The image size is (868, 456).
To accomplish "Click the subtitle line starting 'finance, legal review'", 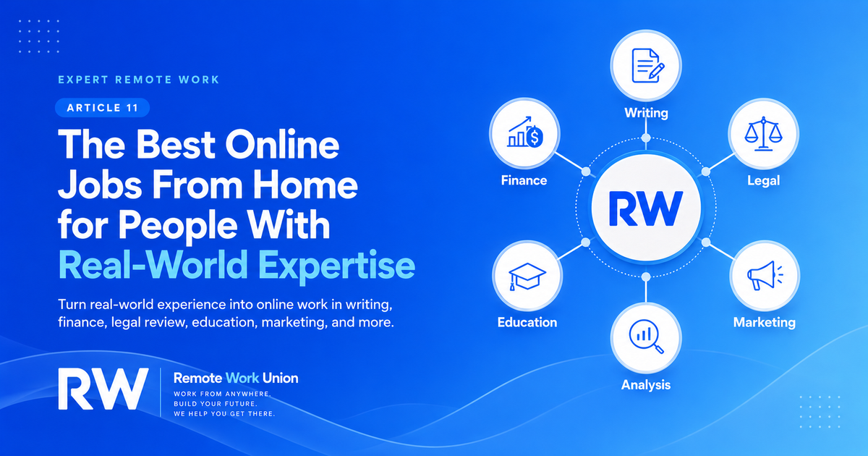I will [225, 324].
